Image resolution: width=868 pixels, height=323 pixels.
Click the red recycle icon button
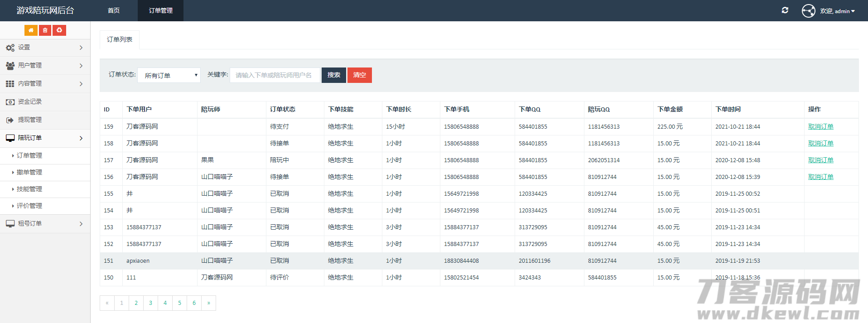pos(59,30)
